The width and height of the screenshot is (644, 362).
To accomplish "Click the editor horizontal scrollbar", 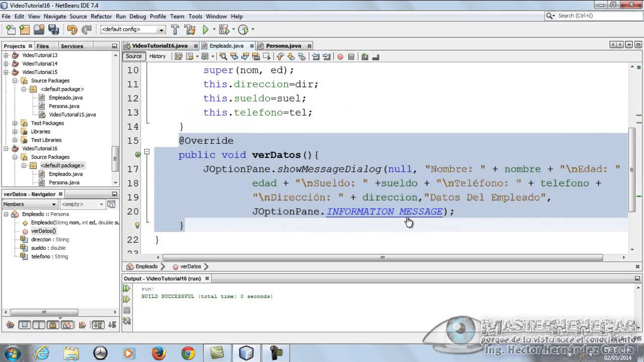I will (383, 258).
